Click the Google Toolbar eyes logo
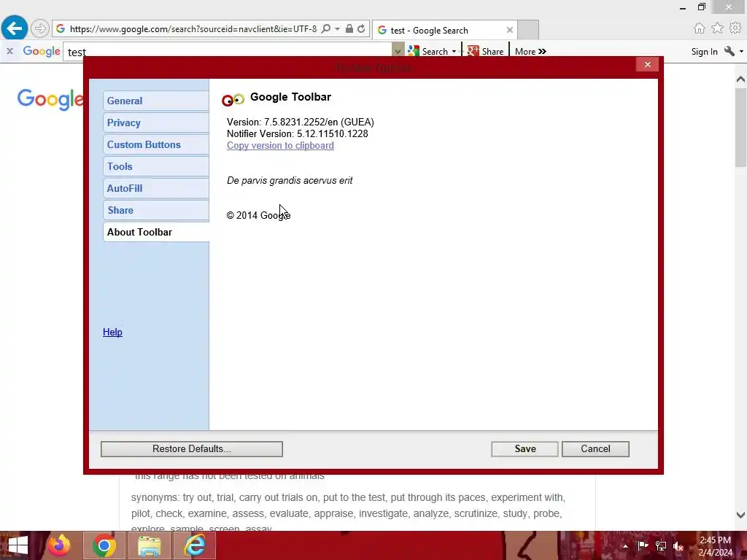The height and width of the screenshot is (560, 747). coord(233,99)
